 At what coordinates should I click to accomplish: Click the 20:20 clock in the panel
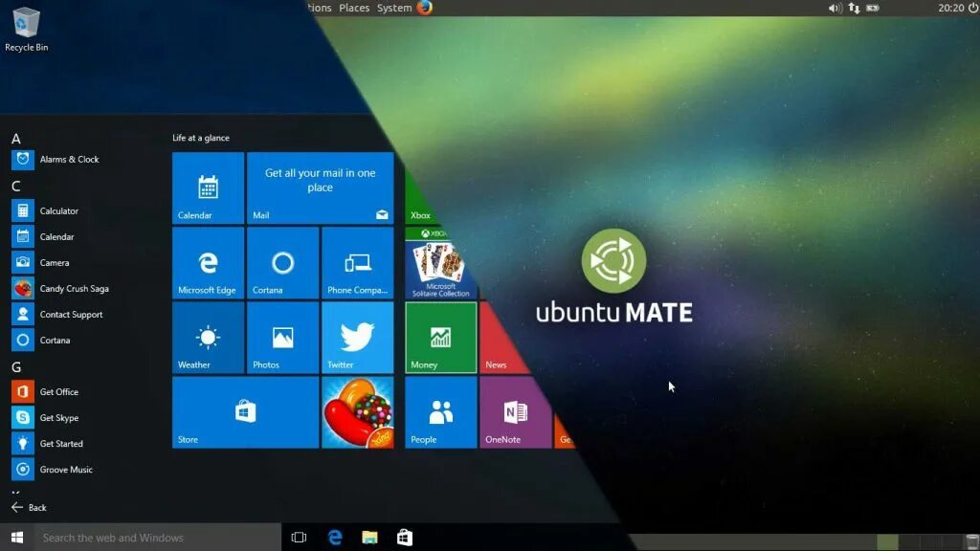pos(950,8)
